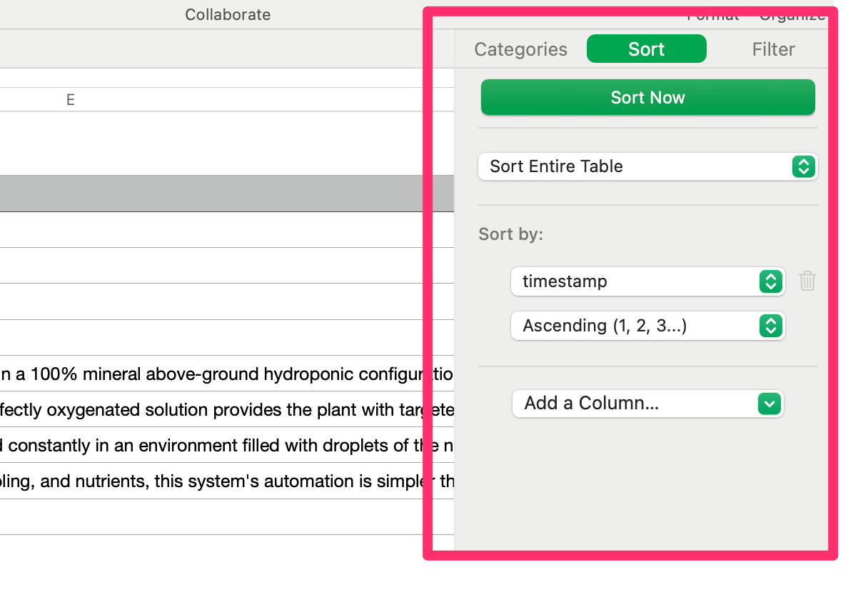This screenshot has width=868, height=590.
Task: Open the Sort Entire Table popup menu
Action: point(647,166)
